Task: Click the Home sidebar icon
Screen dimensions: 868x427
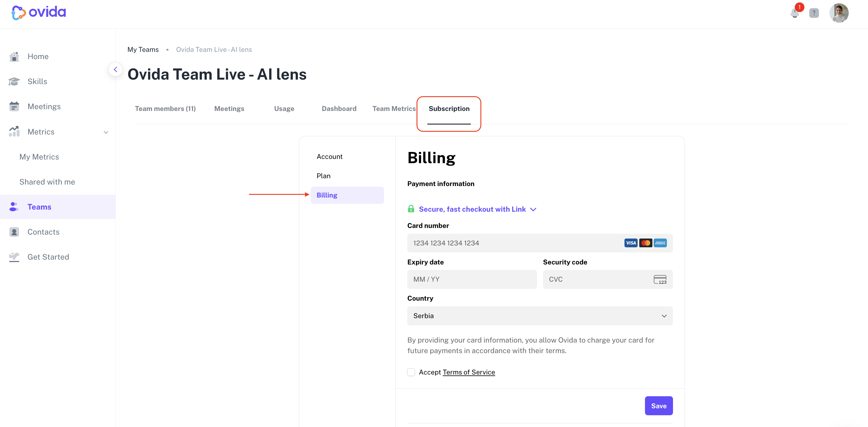Action: coord(14,57)
